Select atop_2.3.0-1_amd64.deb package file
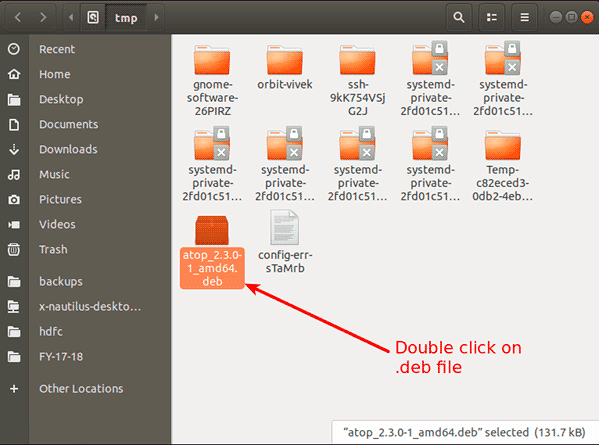Screen dimensions: 599x445 click(x=212, y=251)
